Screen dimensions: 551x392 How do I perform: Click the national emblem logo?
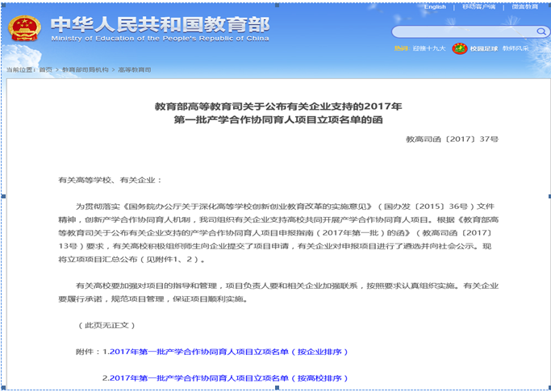click(24, 29)
